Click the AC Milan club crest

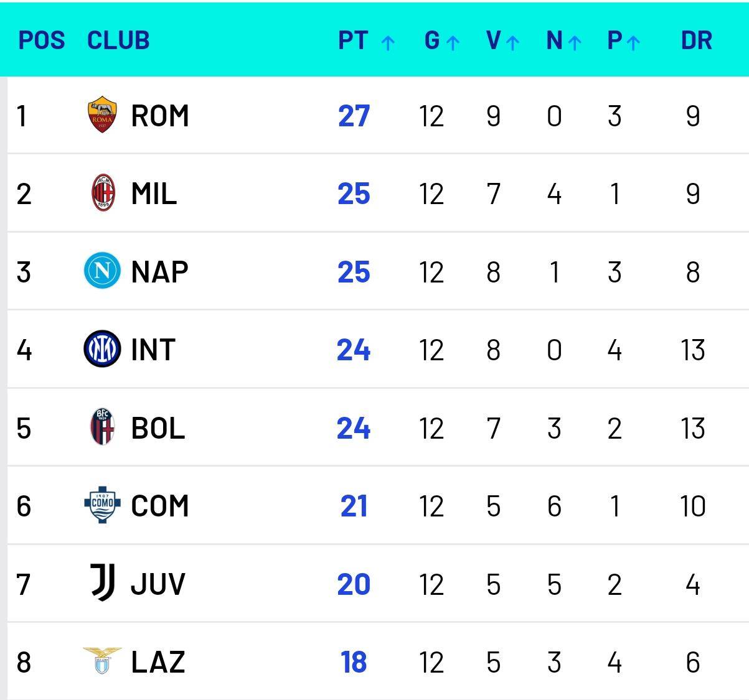click(x=103, y=193)
